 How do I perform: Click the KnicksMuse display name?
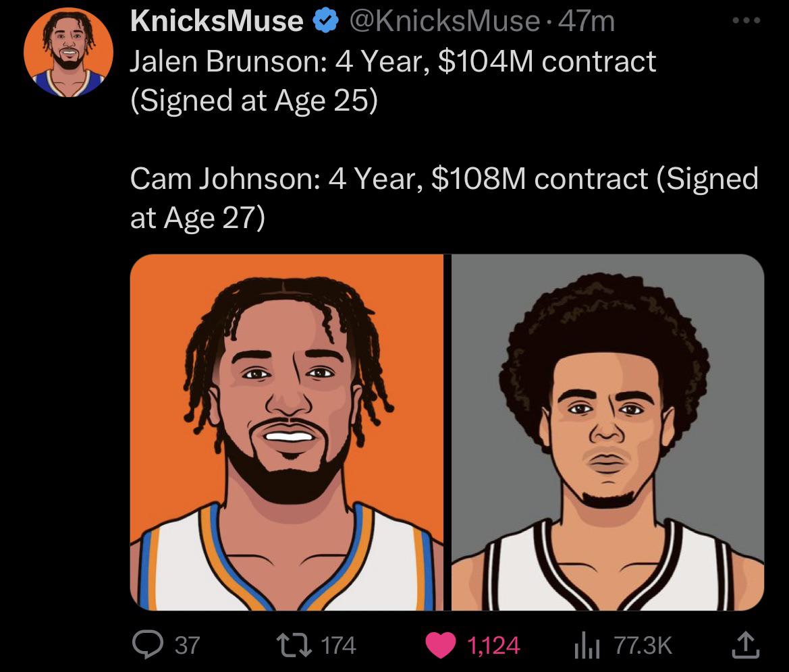[216, 22]
